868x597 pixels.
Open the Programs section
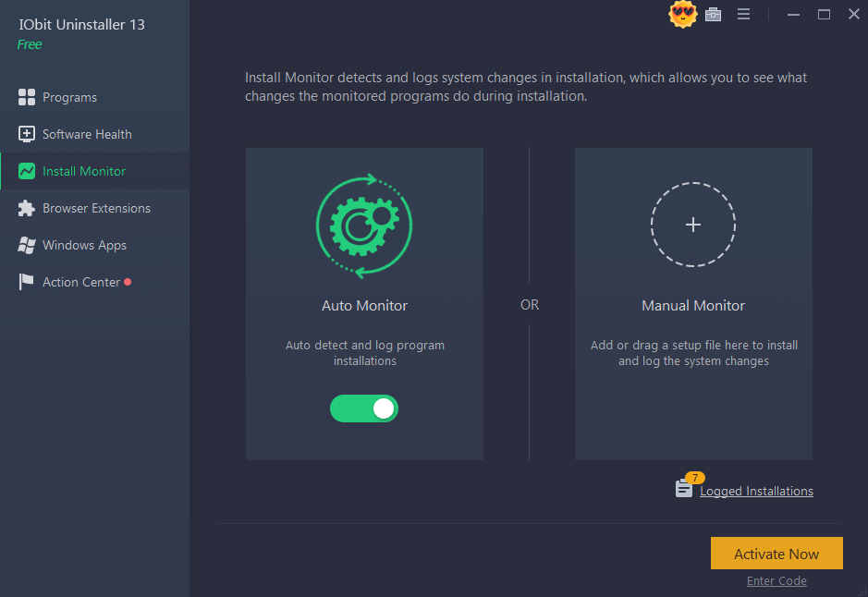point(94,97)
